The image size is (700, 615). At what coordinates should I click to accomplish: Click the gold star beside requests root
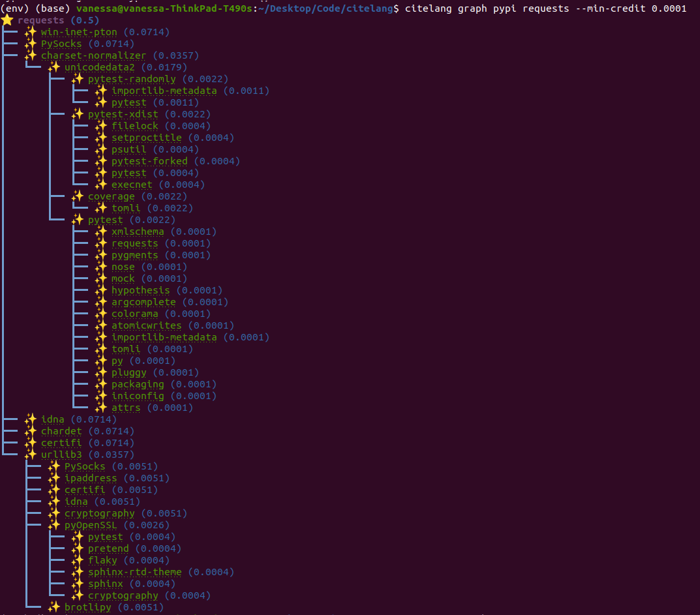pyautogui.click(x=8, y=20)
